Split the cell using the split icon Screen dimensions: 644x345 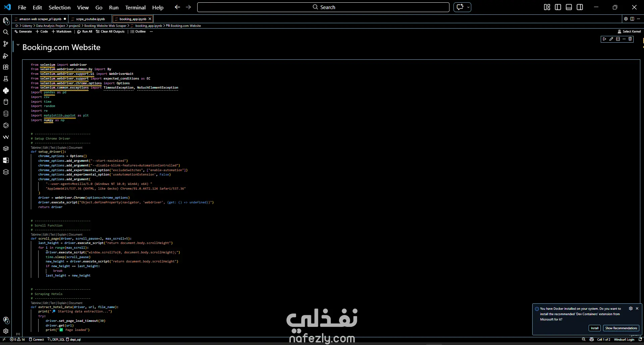[618, 39]
